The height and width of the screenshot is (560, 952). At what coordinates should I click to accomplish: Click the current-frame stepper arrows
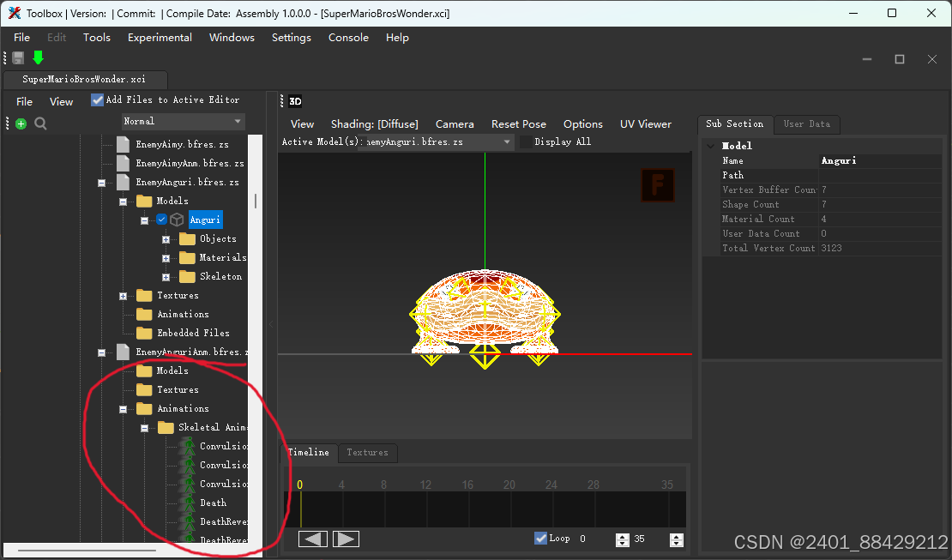coord(623,540)
